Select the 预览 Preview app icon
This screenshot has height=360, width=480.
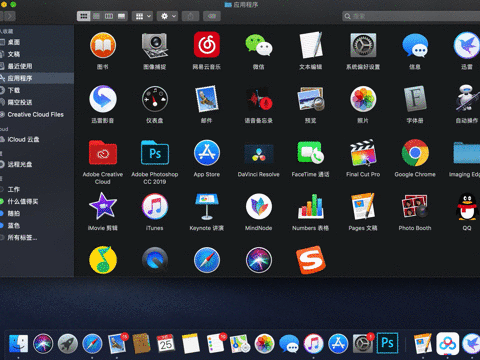tap(311, 99)
